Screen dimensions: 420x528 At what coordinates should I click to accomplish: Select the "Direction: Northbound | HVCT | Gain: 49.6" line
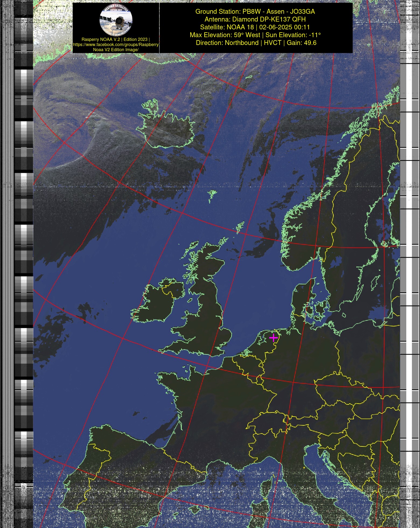256,43
